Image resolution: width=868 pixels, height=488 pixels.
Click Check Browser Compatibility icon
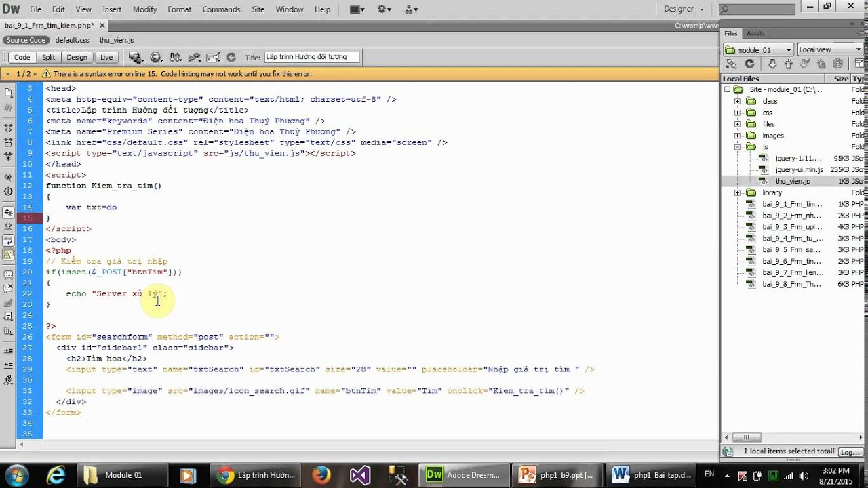[x=213, y=58]
